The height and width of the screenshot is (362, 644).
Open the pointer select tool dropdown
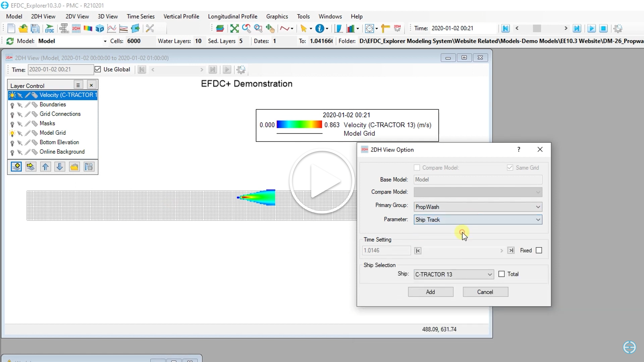[311, 28]
